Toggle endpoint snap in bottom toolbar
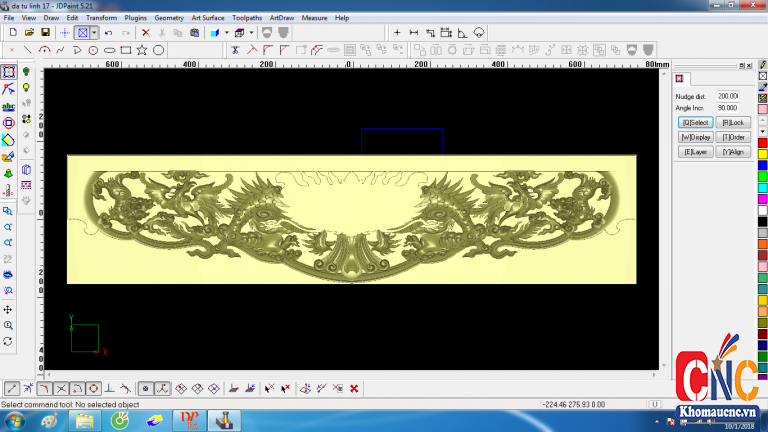The height and width of the screenshot is (432, 768). coord(11,388)
